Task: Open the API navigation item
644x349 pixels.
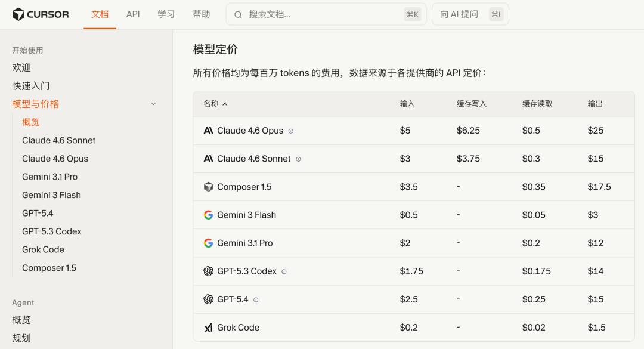Action: [x=132, y=14]
